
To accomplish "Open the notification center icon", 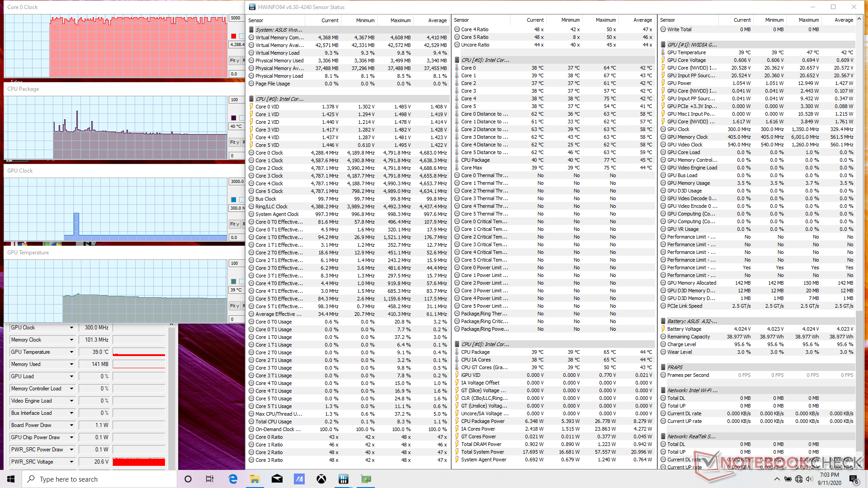I will (853, 479).
